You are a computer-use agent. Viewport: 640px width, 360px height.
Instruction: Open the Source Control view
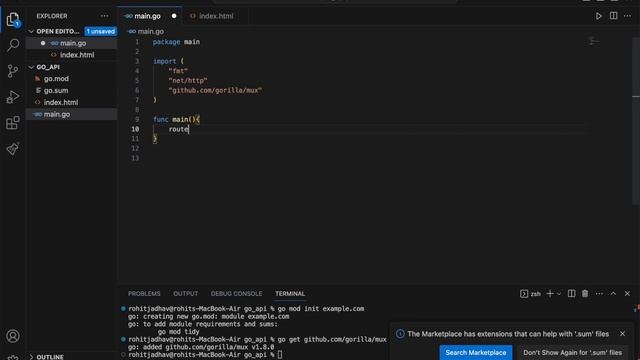coord(13,71)
